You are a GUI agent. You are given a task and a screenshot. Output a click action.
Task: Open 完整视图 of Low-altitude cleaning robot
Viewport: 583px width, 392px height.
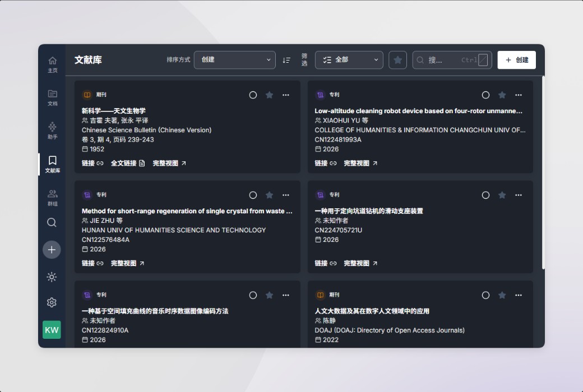[x=360, y=163]
